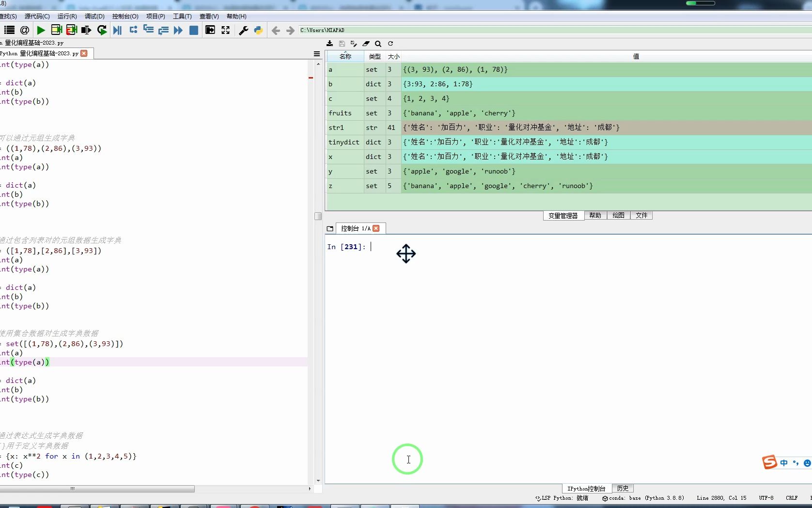This screenshot has height=508, width=812.
Task: Switch to 历史 tab
Action: click(623, 489)
